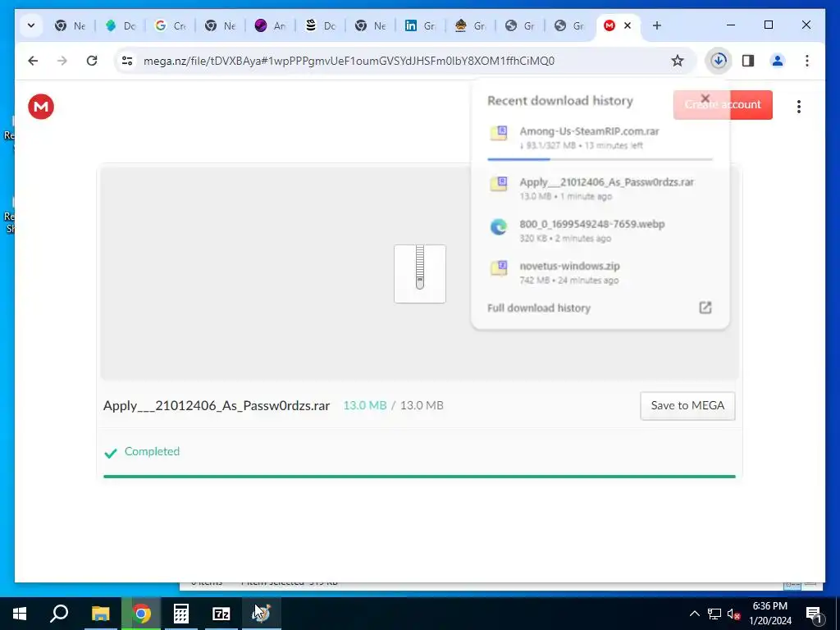Viewport: 840px width, 630px height.
Task: Open a new browser tab
Action: 657,25
